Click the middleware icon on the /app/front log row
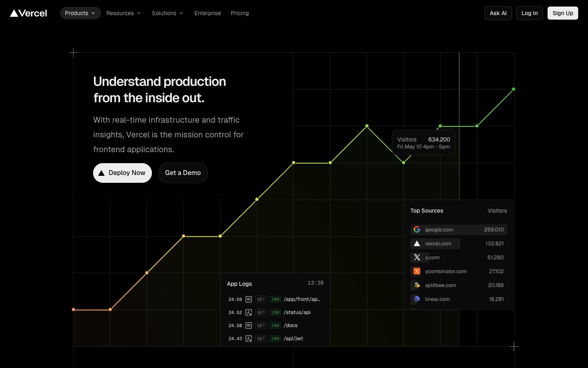Screen dimensions: 588x368 pos(248,299)
